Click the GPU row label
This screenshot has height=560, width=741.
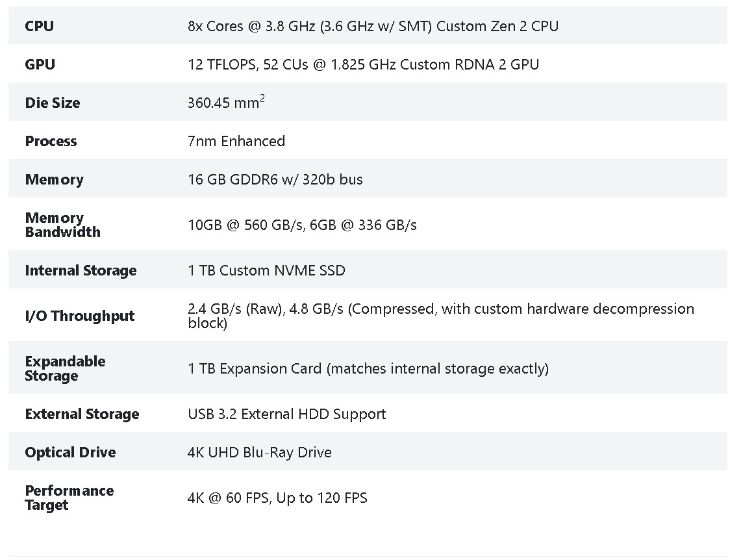click(x=40, y=64)
